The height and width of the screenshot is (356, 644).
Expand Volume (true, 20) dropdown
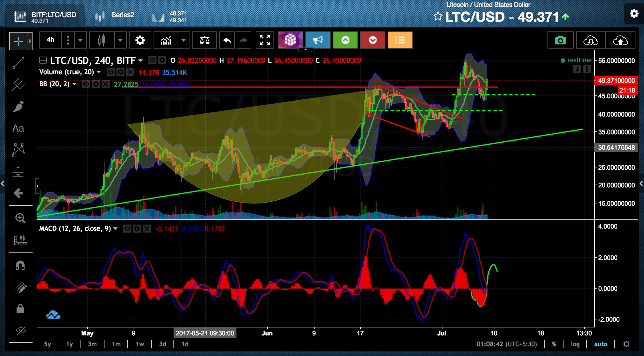(x=99, y=72)
